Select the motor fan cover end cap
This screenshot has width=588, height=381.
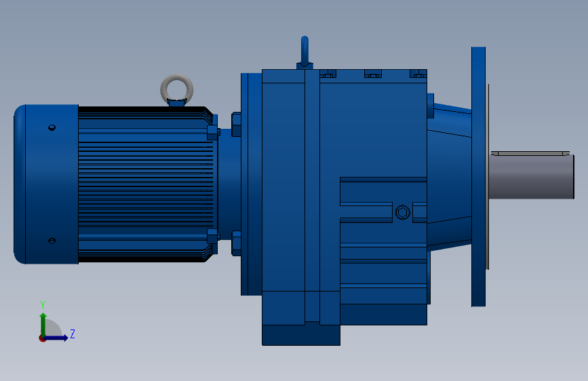coord(46,184)
